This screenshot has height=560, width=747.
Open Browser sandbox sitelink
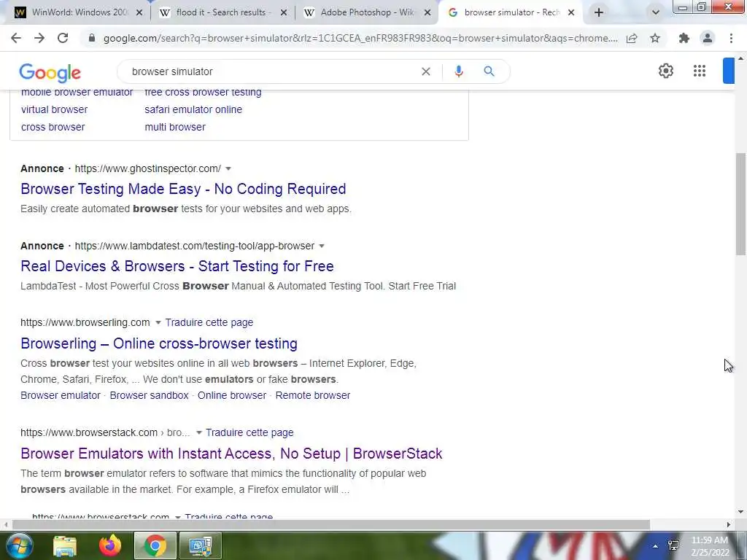pyautogui.click(x=149, y=395)
